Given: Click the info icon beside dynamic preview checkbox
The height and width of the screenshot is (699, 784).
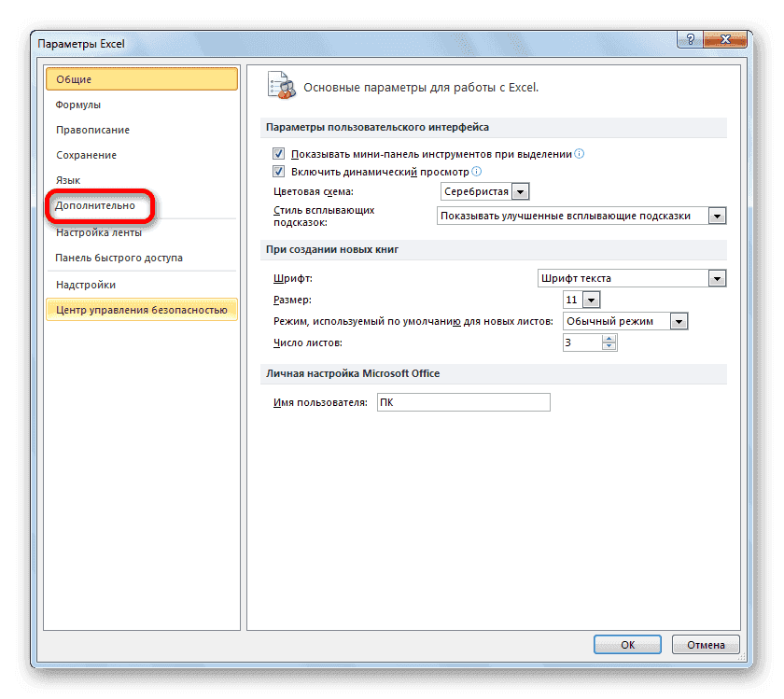Looking at the screenshot, I should pos(477,172).
